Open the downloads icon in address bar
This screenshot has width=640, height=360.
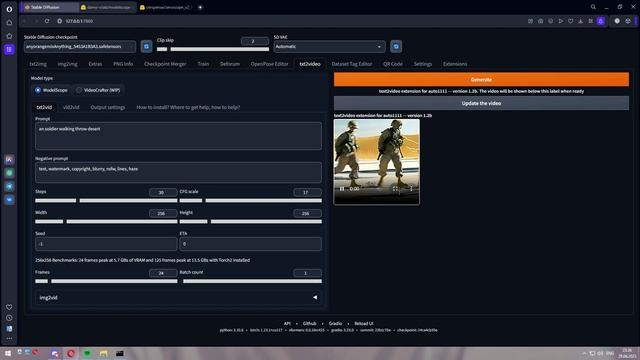point(580,21)
